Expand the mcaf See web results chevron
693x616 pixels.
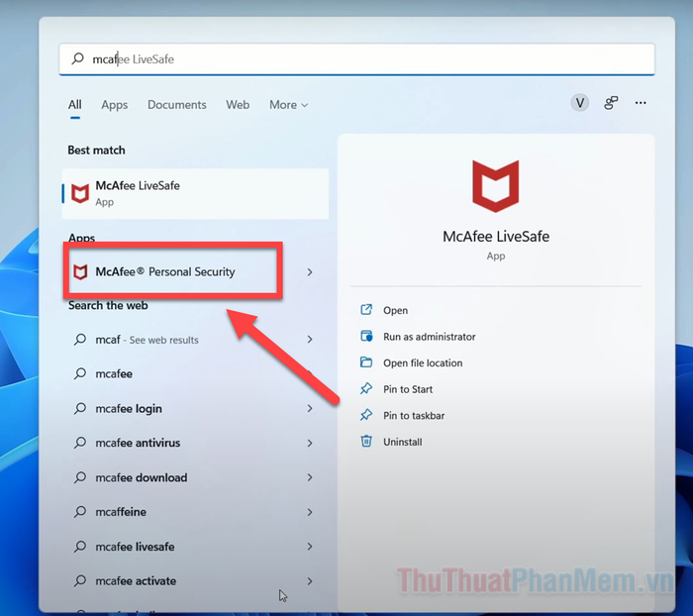coord(310,339)
